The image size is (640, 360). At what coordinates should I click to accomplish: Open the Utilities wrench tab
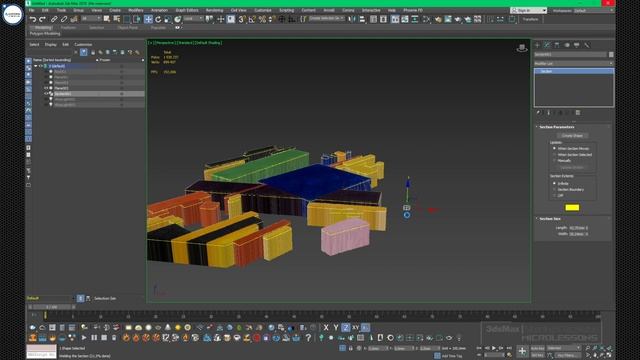[x=587, y=45]
